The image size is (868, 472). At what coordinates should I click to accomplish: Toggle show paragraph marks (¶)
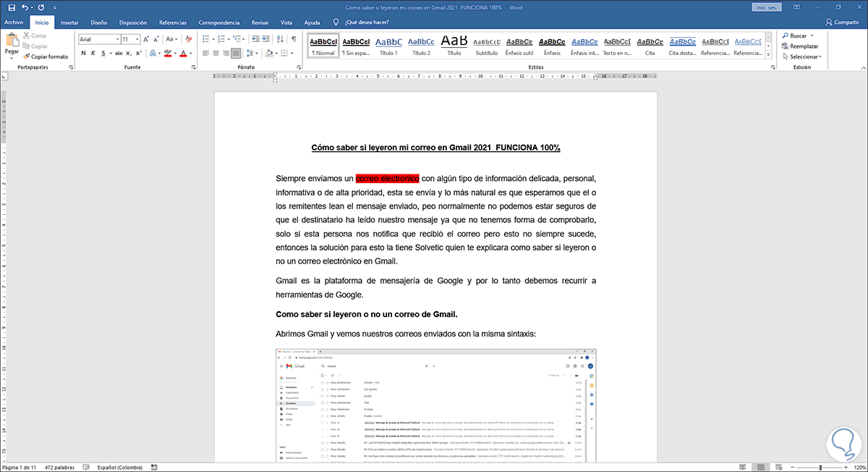click(x=294, y=39)
